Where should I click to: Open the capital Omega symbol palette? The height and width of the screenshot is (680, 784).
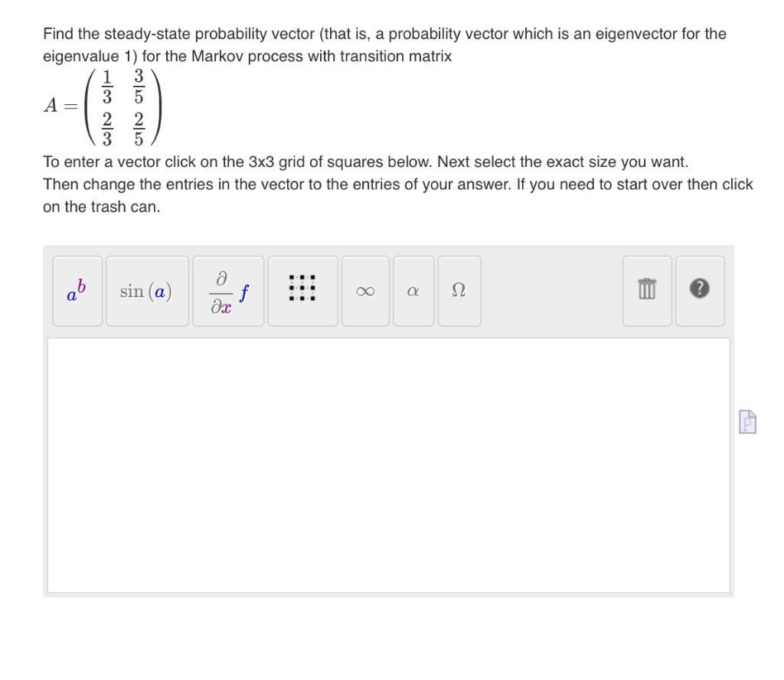(459, 291)
